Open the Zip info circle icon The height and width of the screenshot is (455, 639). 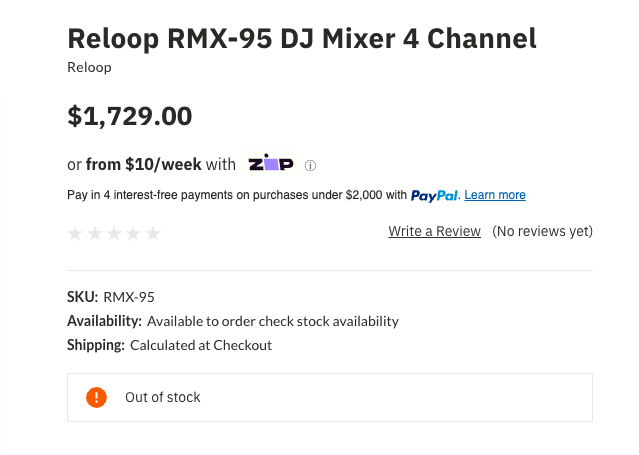[x=310, y=165]
